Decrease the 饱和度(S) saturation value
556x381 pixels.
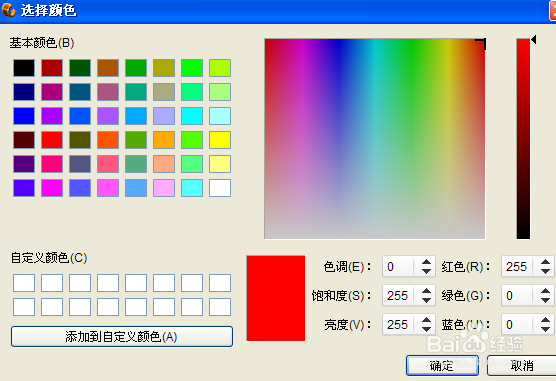[427, 300]
